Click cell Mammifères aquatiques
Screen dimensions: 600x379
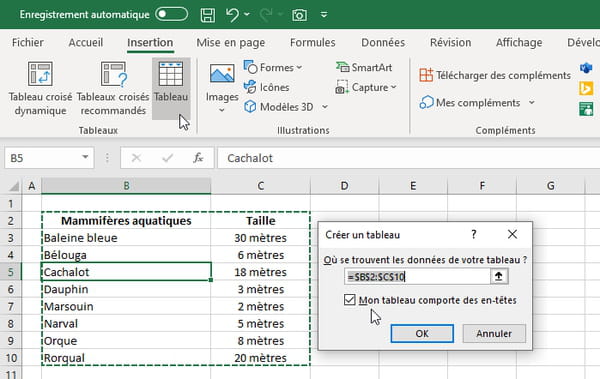point(126,221)
